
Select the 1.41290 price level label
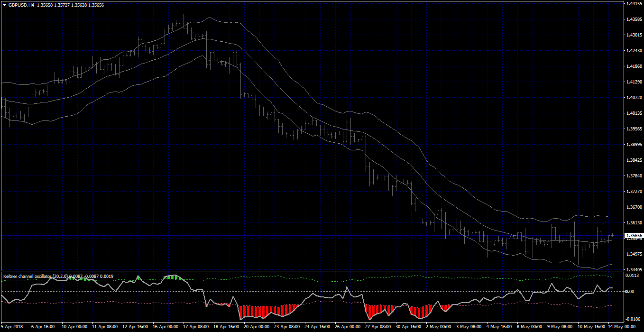(x=634, y=82)
